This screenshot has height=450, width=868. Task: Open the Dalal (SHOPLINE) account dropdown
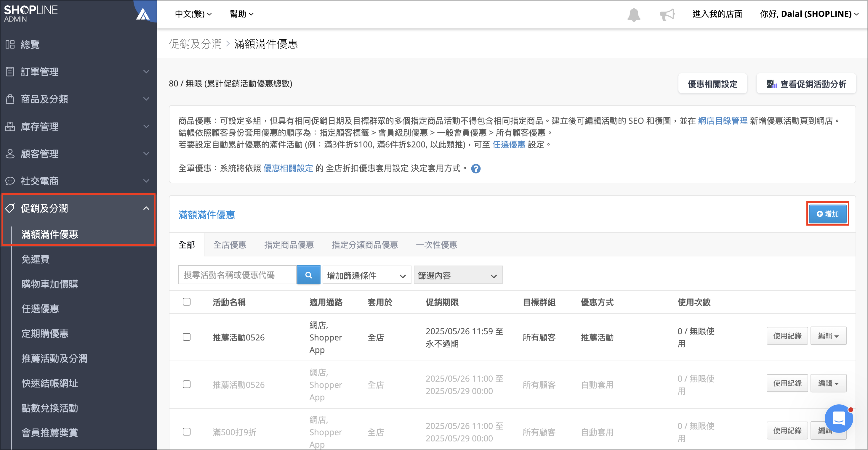point(809,14)
